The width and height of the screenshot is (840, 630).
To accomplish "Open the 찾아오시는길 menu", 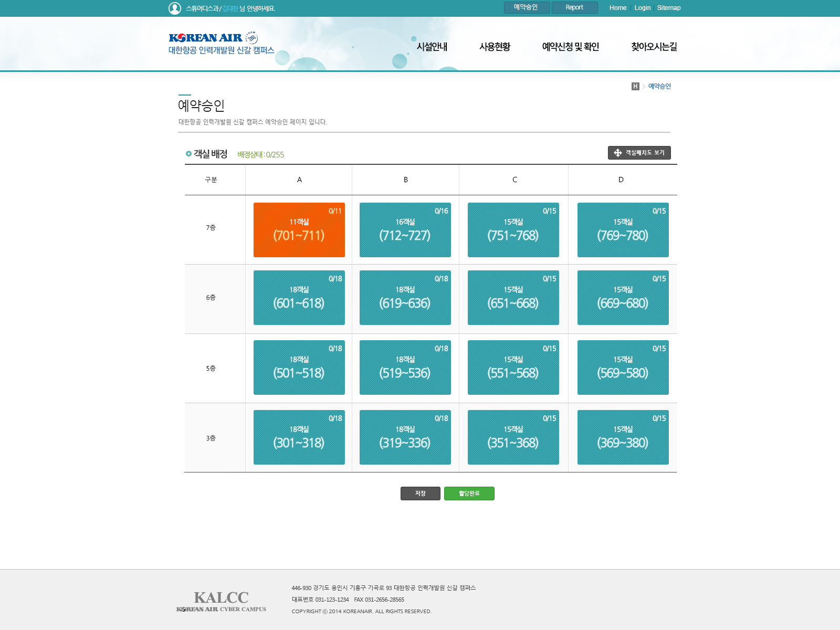I will point(654,47).
